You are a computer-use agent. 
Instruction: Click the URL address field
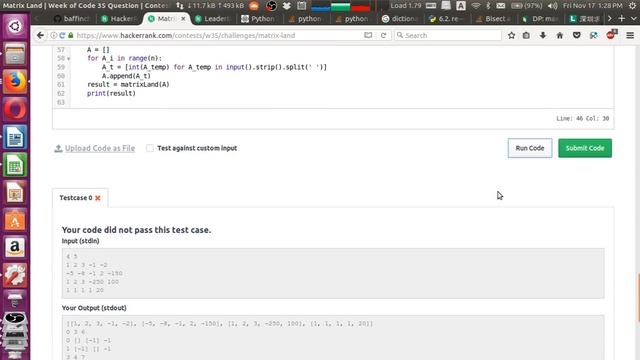click(219, 36)
